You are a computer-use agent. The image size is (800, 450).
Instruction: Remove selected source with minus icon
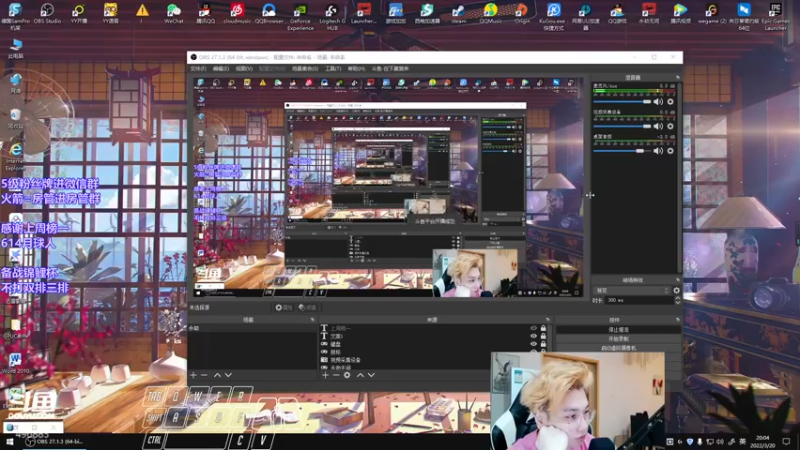point(336,375)
